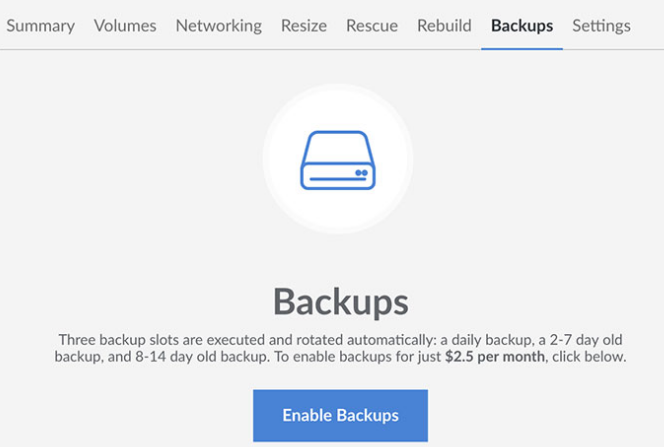Screen dimensions: 664x447
Task: Click the indicator dots on the drive icon
Action: (361, 173)
